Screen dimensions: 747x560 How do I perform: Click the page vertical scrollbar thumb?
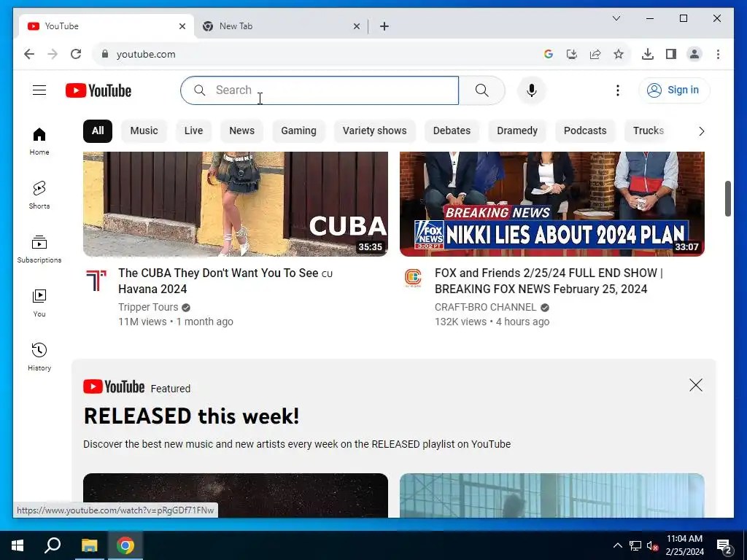pos(727,198)
